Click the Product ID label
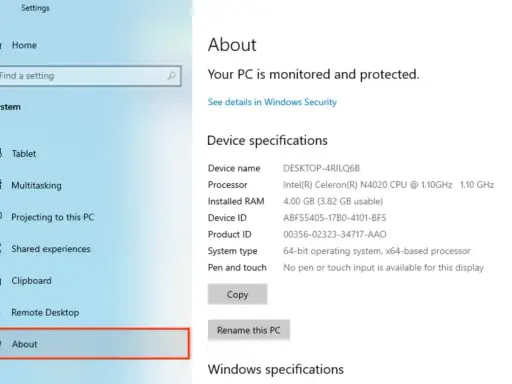This screenshot has height=384, width=512. click(x=229, y=234)
